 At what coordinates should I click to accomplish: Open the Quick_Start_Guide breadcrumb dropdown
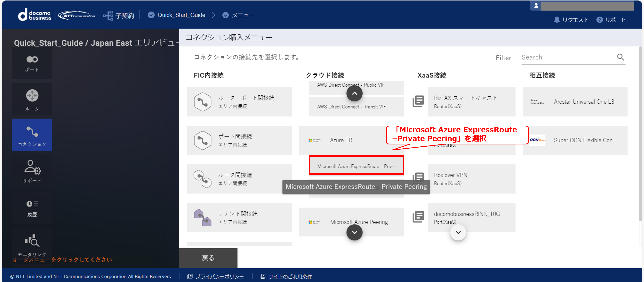pos(151,15)
